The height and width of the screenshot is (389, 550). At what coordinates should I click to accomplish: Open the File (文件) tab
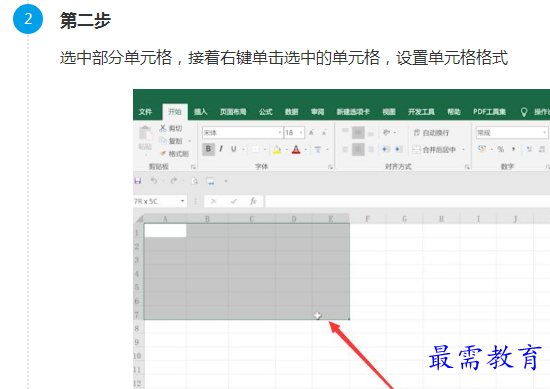[145, 112]
